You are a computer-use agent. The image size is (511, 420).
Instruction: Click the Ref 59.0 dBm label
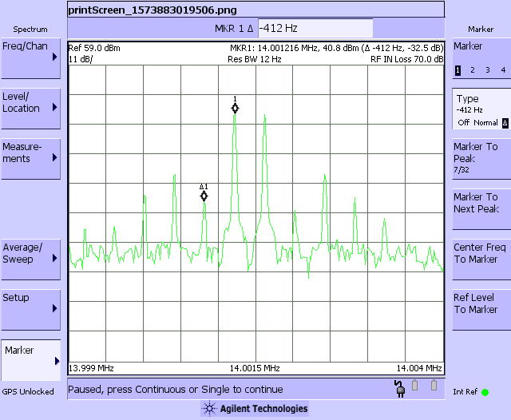click(x=94, y=48)
